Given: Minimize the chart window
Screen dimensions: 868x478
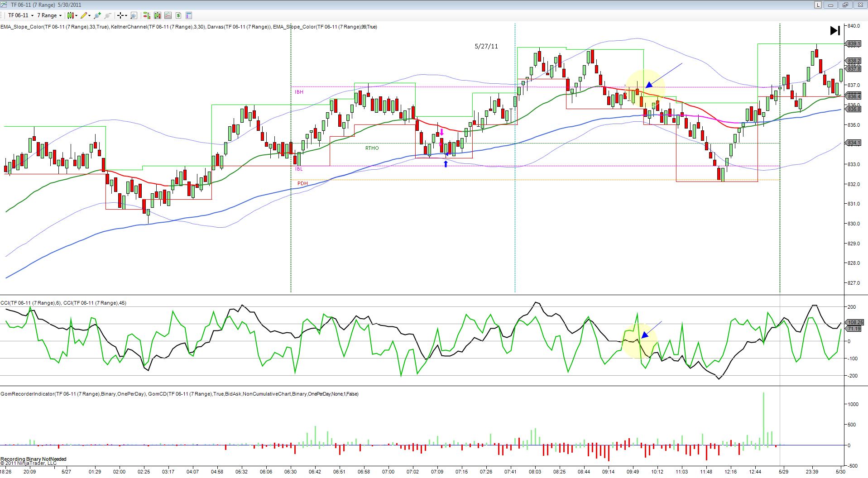Looking at the screenshot, I should coord(831,5).
